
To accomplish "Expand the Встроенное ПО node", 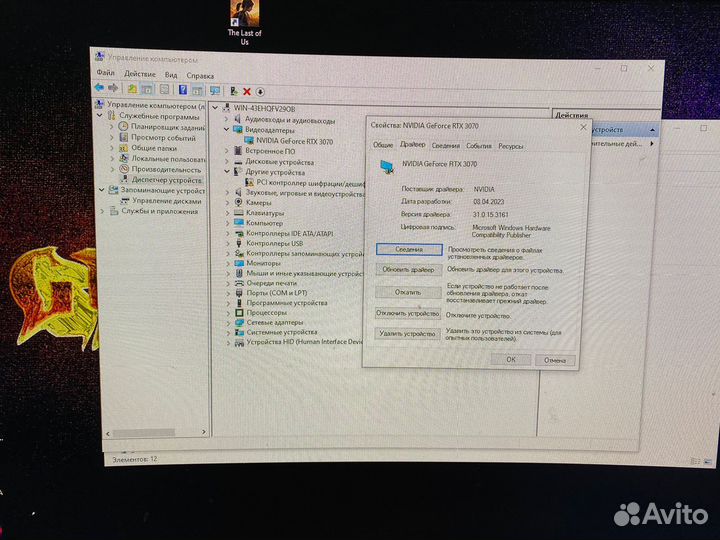I will tap(226, 150).
